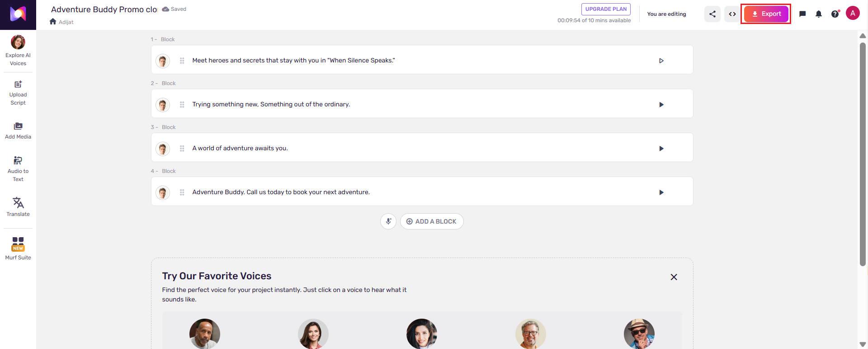Click the Murf logo in top-left corner
The height and width of the screenshot is (349, 868).
(x=18, y=14)
